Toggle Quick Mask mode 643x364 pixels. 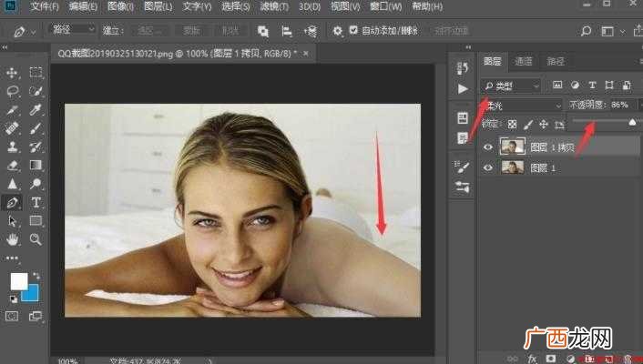click(12, 316)
